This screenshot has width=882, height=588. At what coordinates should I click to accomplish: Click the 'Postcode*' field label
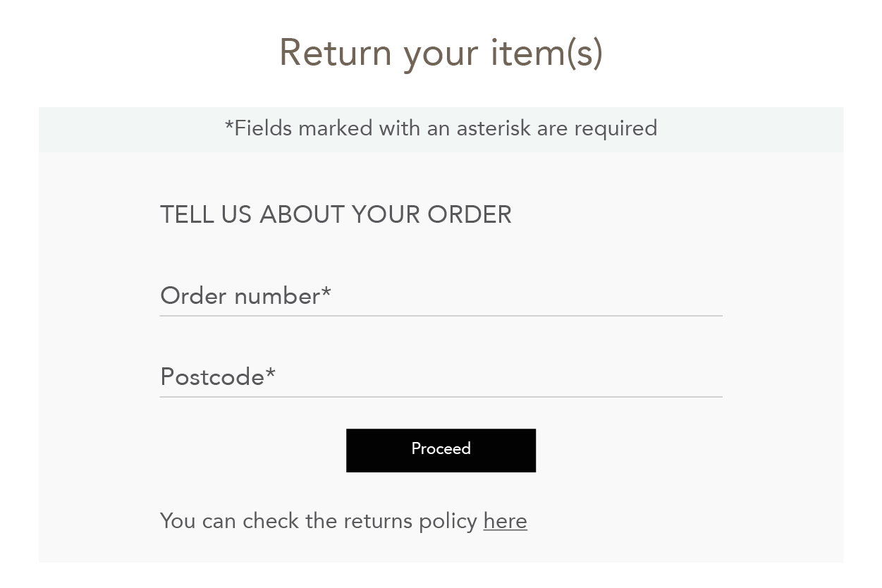pos(218,376)
